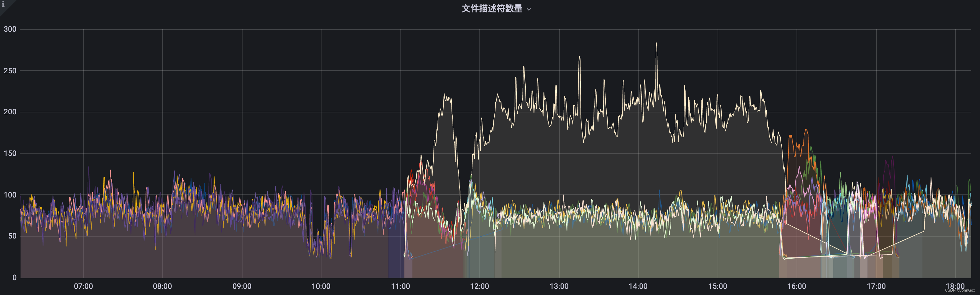
Task: Select the 0 y-axis label
Action: point(14,278)
